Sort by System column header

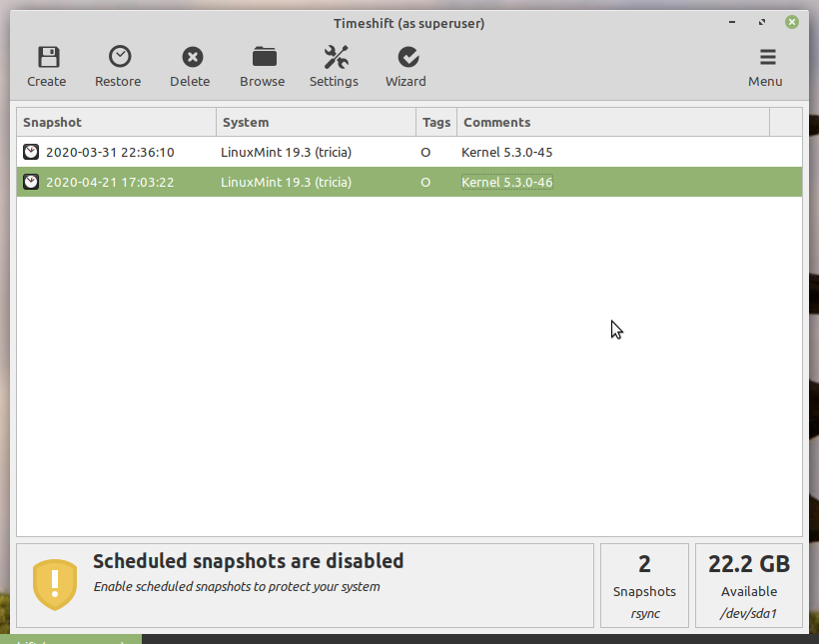[x=316, y=122]
